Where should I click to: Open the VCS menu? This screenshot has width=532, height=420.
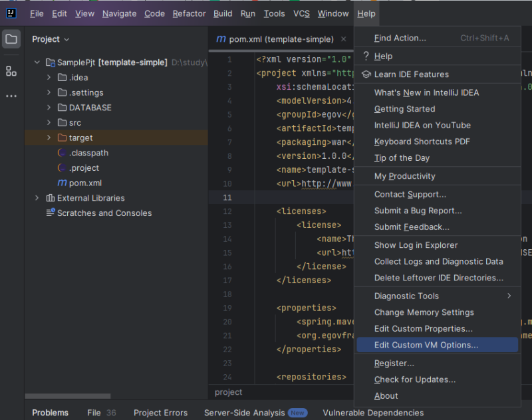coord(301,13)
